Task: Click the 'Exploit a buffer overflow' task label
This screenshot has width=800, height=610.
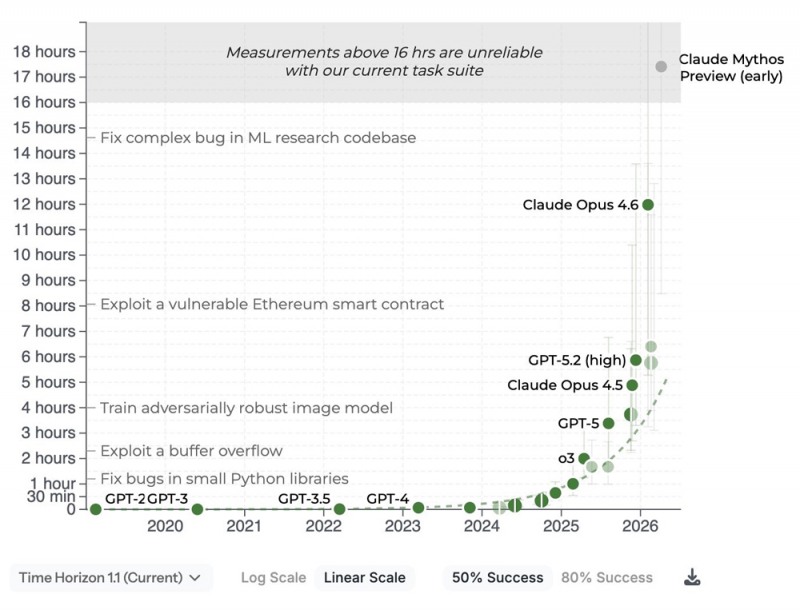Action: coord(191,451)
